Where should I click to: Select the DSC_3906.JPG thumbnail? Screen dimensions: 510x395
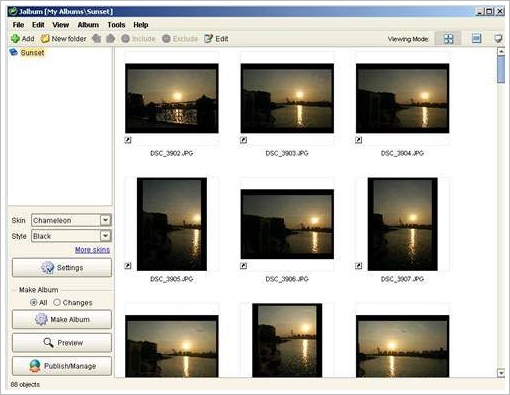pos(287,224)
